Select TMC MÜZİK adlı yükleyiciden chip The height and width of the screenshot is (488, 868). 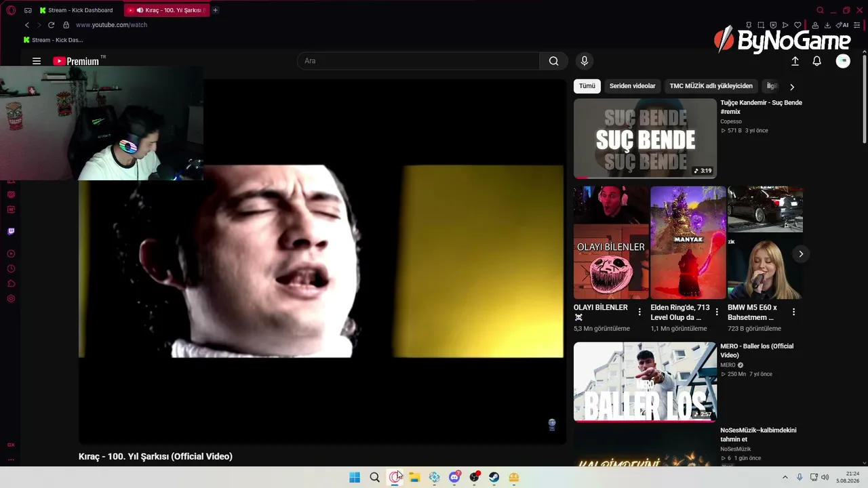click(x=711, y=86)
